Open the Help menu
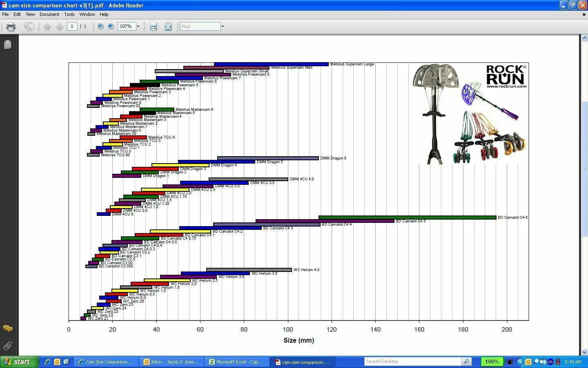 click(104, 14)
